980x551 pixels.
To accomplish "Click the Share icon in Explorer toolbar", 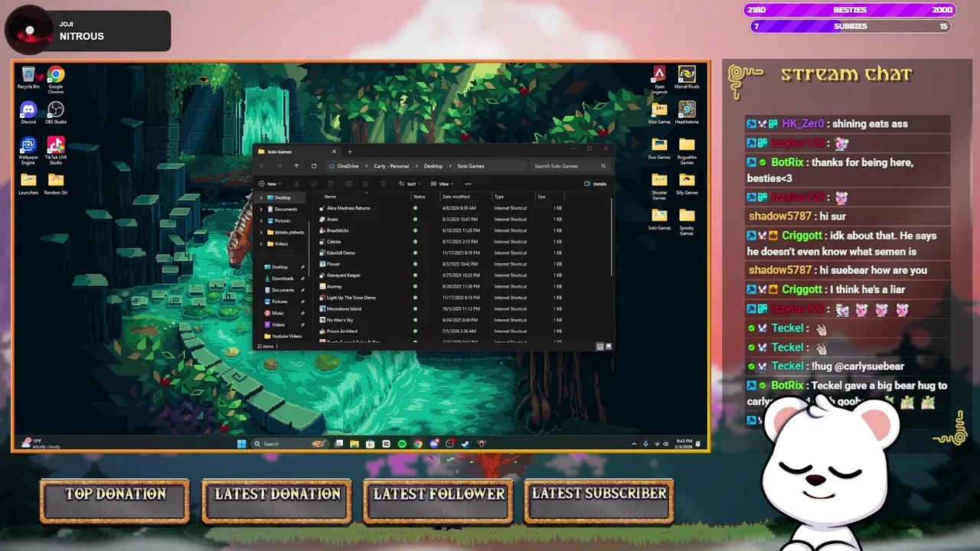I will tap(366, 184).
